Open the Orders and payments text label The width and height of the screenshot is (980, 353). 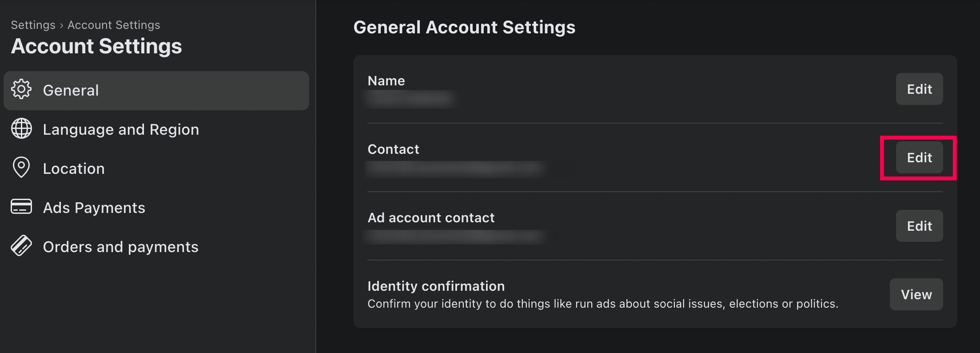tap(121, 247)
